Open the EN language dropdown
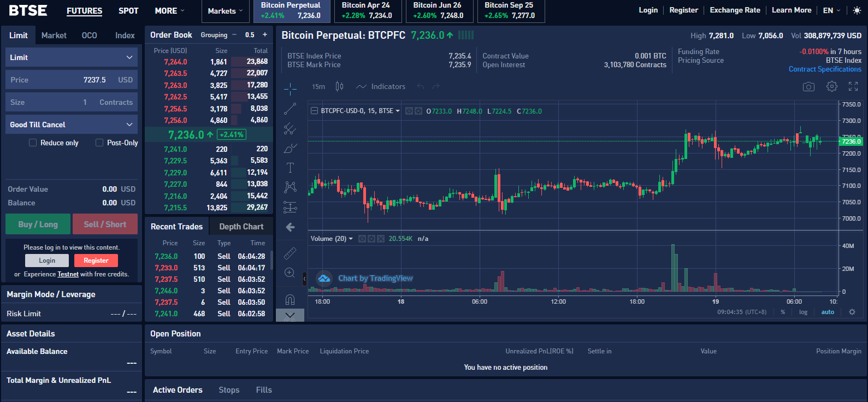The height and width of the screenshot is (402, 868). tap(831, 10)
